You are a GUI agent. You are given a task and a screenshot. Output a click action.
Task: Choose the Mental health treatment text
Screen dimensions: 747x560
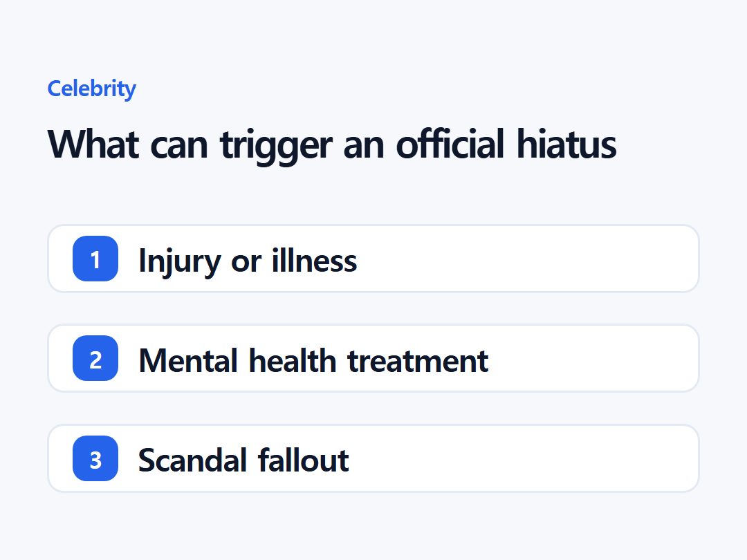[313, 360]
